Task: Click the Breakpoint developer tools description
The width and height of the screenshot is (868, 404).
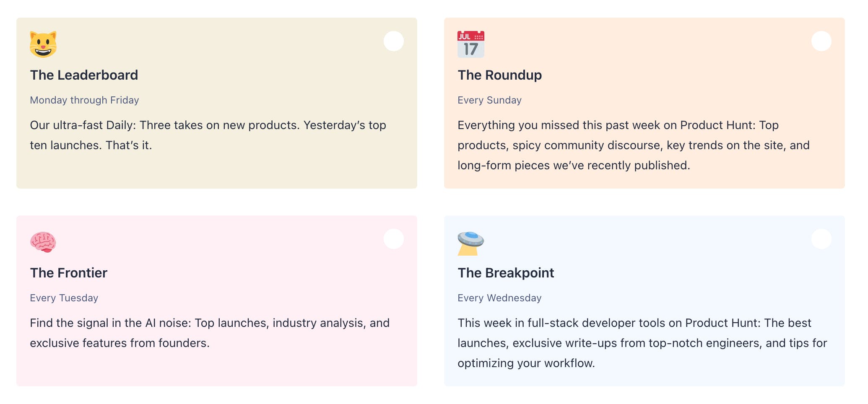Action: 642,343
